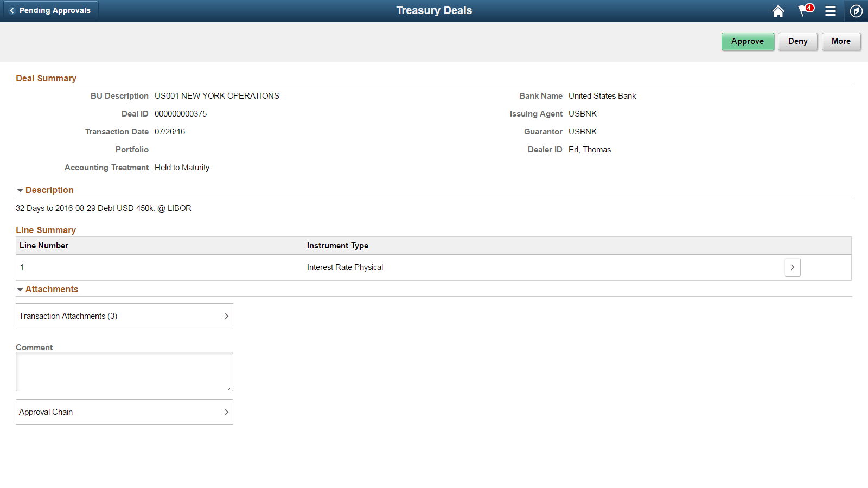Open the NavBar compass icon
Image resolution: width=868 pixels, height=488 pixels.
[856, 11]
